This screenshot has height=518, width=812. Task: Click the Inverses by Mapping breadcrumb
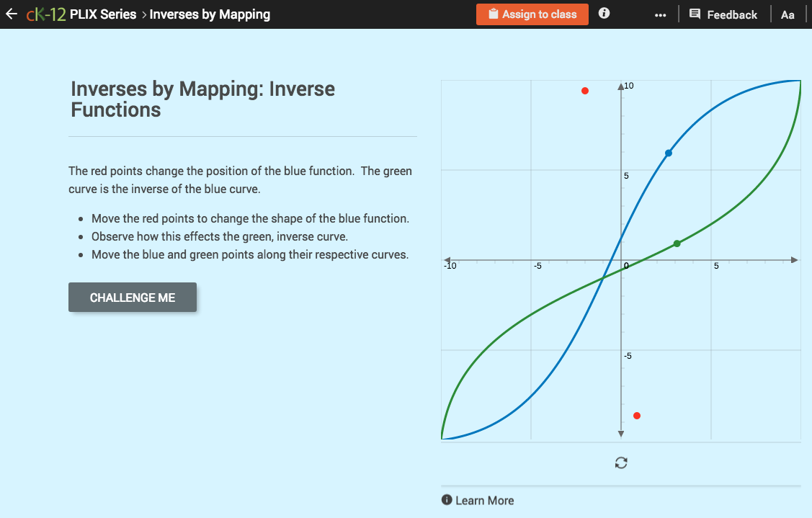(210, 14)
